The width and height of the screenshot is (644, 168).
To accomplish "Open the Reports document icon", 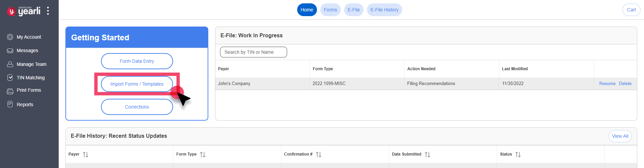I will [x=10, y=104].
